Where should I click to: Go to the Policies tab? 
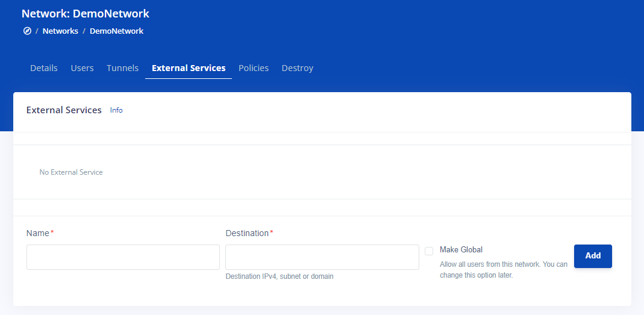point(254,68)
